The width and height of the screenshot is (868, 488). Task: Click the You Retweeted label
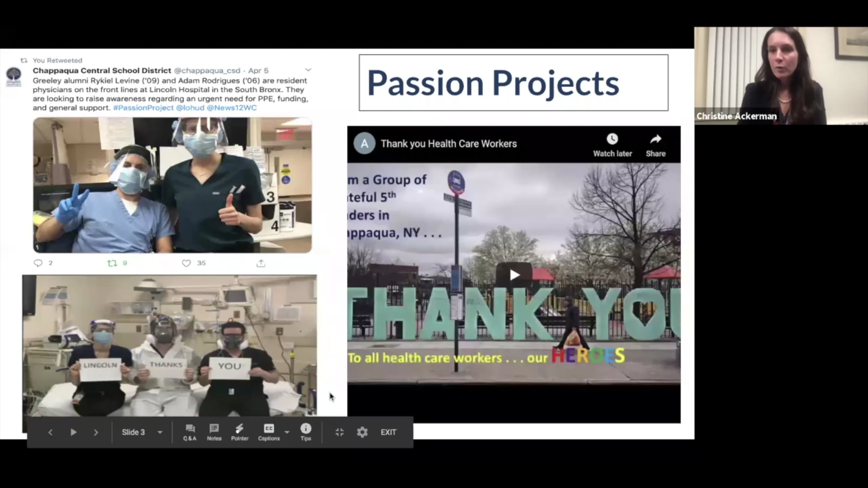coord(58,60)
